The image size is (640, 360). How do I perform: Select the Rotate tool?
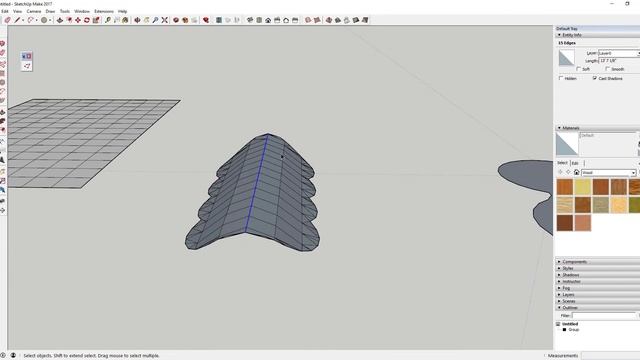coord(87,20)
